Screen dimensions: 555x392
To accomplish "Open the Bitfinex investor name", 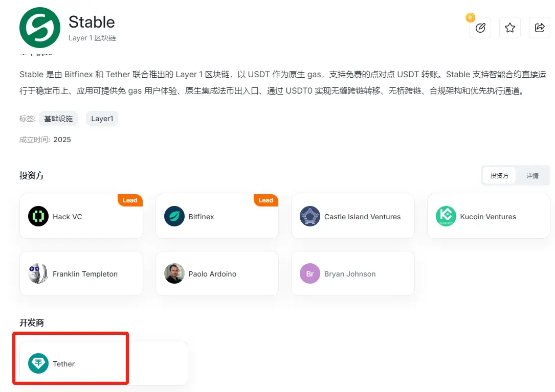I will (201, 217).
